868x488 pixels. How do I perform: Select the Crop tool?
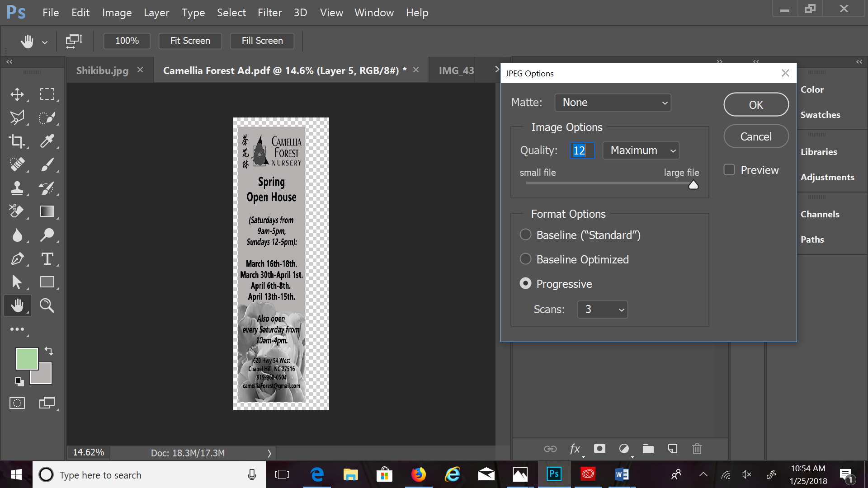pos(17,141)
